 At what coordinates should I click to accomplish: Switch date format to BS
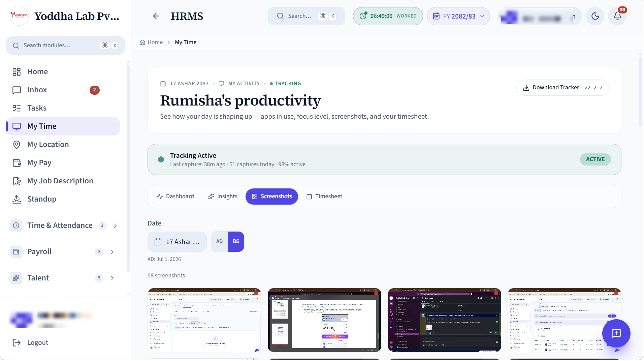(x=236, y=242)
